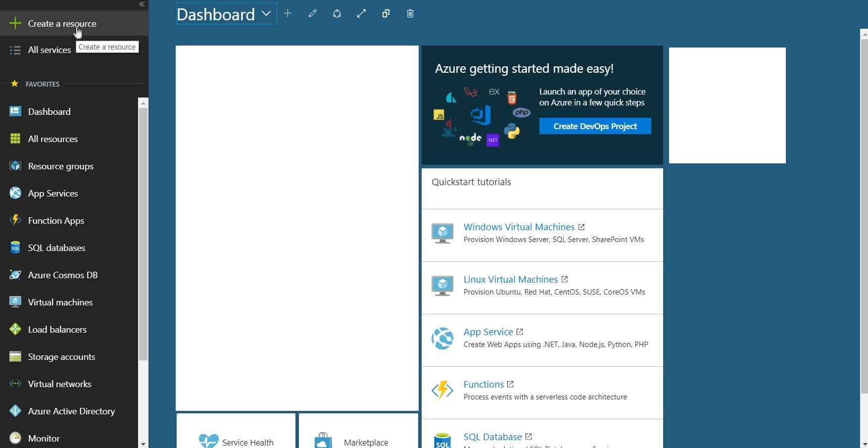Screen dimensions: 868x448
Task: Click the dashboard page scrollbar up arrow
Action: [864, 34]
